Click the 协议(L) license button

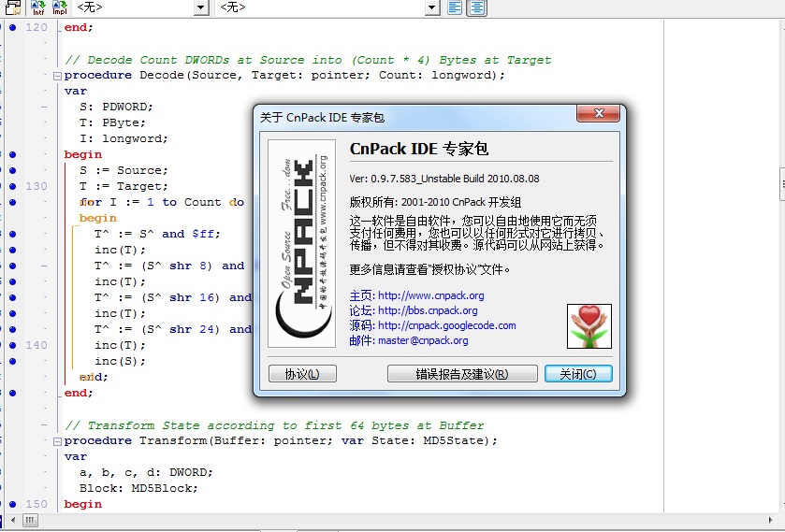(x=302, y=374)
